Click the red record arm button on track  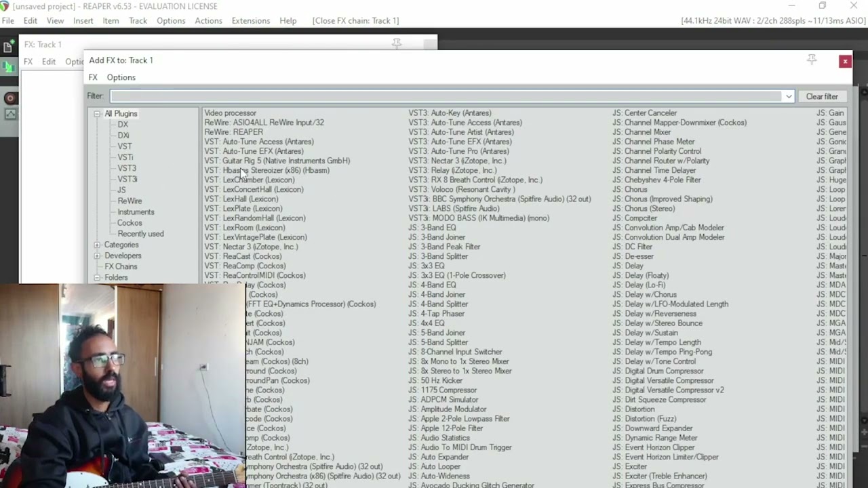(10, 98)
